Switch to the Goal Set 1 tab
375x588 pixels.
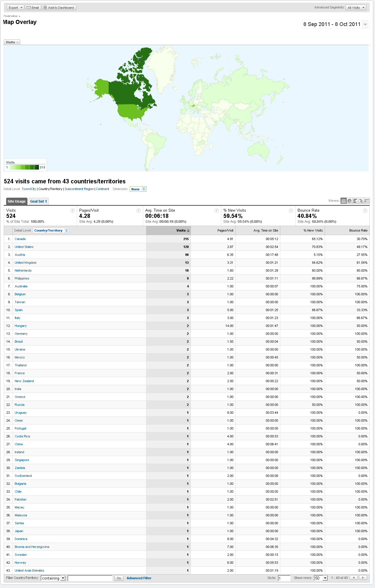click(38, 201)
